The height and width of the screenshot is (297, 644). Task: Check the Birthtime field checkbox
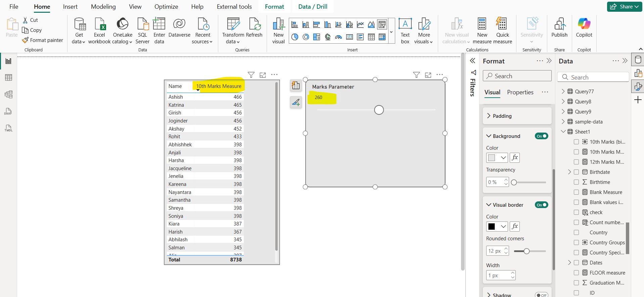coord(576,182)
